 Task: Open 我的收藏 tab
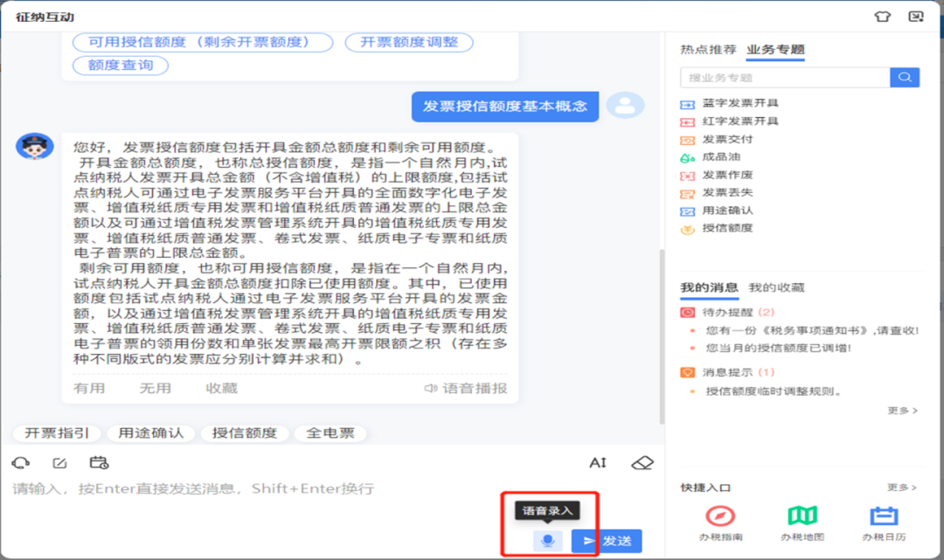click(x=776, y=287)
